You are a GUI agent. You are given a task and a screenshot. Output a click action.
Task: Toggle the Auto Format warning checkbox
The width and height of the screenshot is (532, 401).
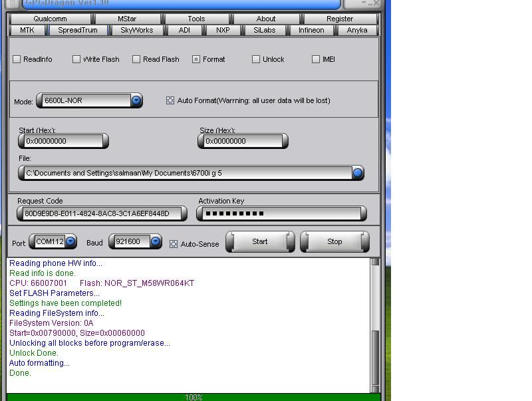tap(170, 100)
